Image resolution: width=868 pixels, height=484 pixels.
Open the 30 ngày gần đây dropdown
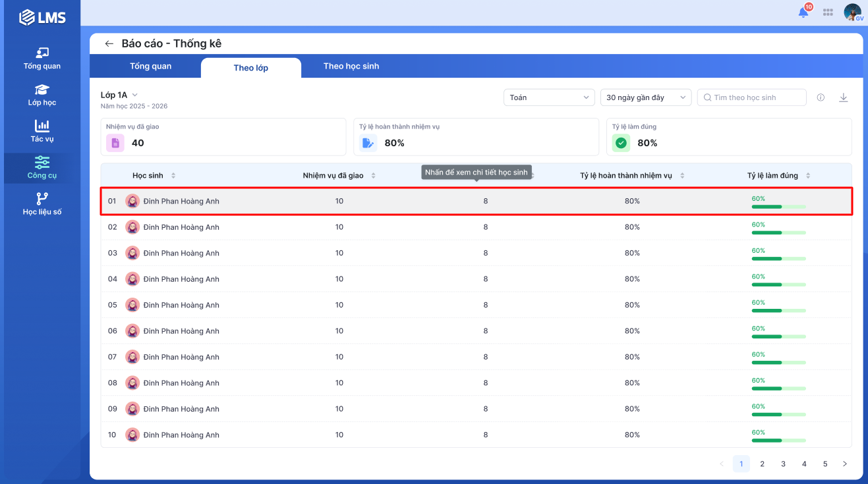pyautogui.click(x=645, y=97)
